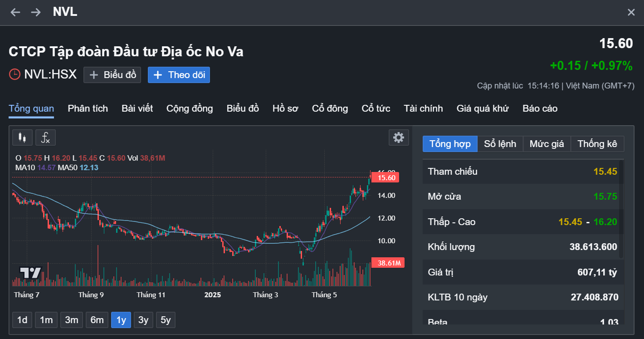Click the KLTB 10 ngày value 27.408.870

[595, 297]
